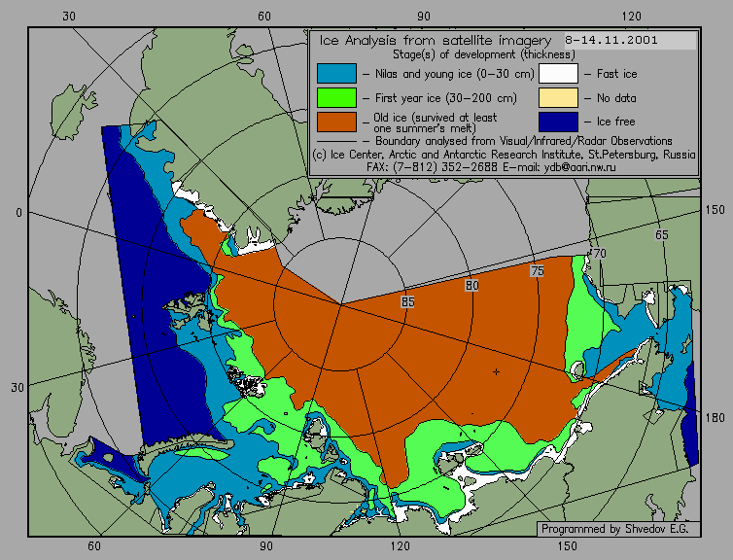The image size is (733, 560).
Task: Click the 'Boundary analysed from Visual/Infrared/Radar Observations' text
Action: (524, 141)
